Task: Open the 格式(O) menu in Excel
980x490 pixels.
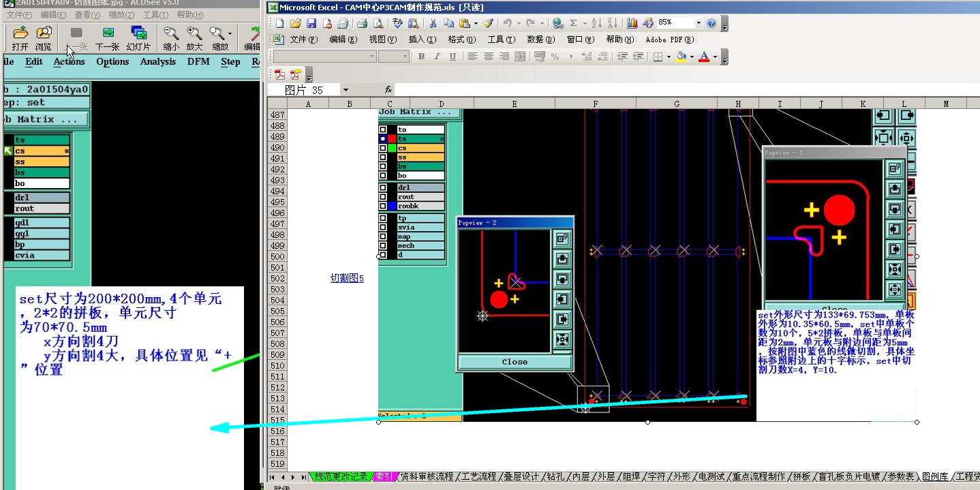Action: tap(461, 40)
